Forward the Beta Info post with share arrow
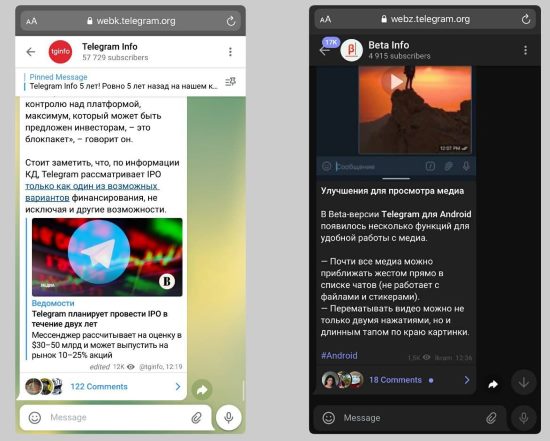 [x=493, y=385]
